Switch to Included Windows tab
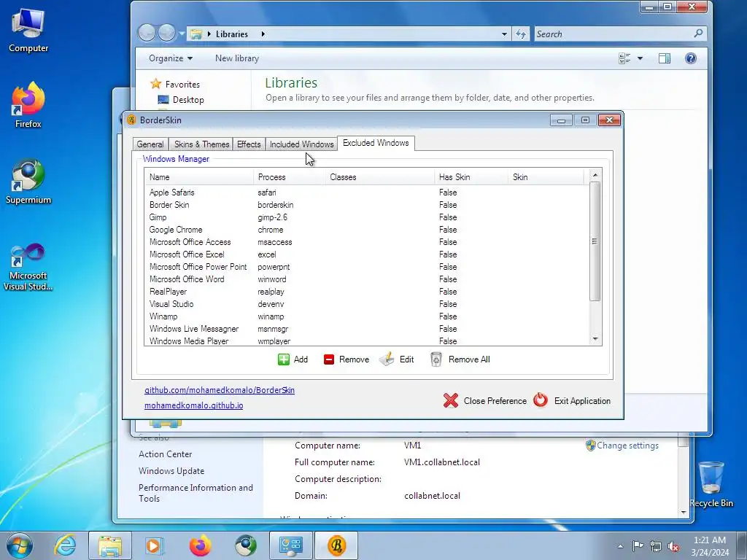 (x=301, y=144)
